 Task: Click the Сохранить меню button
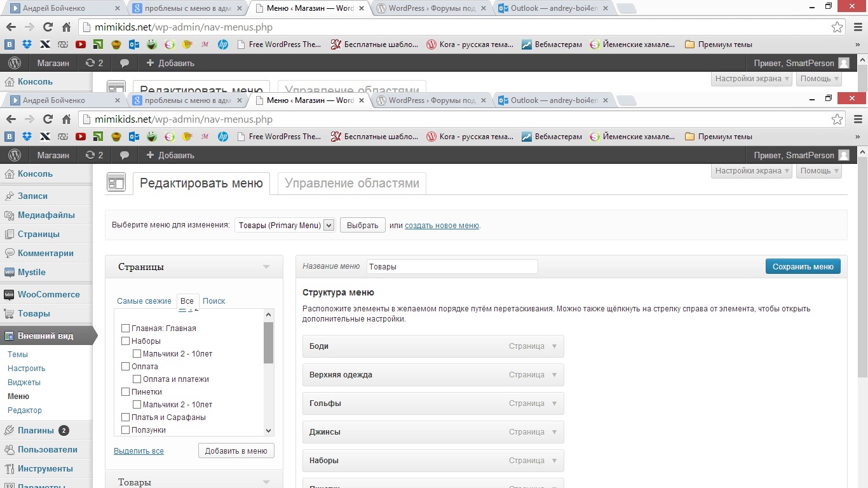(x=803, y=267)
